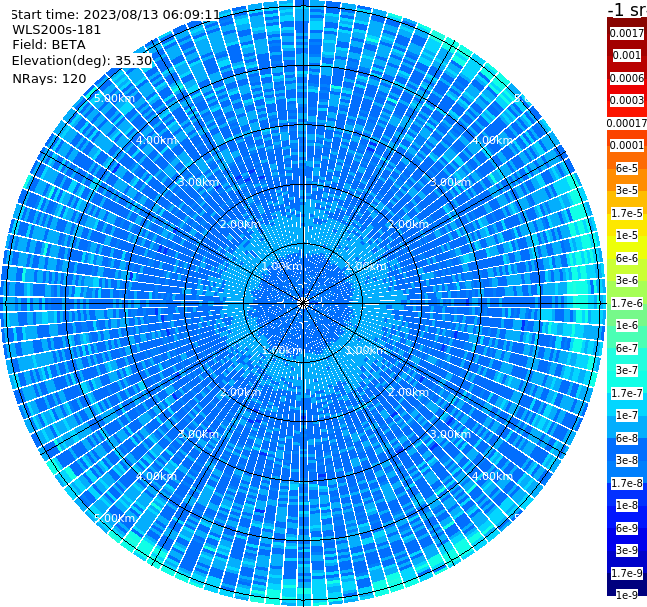This screenshot has height=607, width=647.
Task: Pick the "1e-8" color scale label
Action: click(x=627, y=505)
